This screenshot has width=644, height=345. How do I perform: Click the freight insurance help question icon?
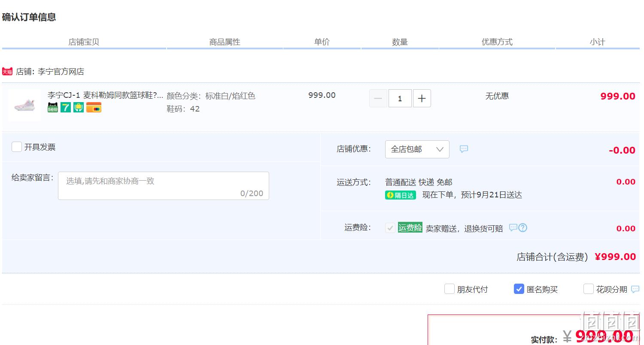522,227
